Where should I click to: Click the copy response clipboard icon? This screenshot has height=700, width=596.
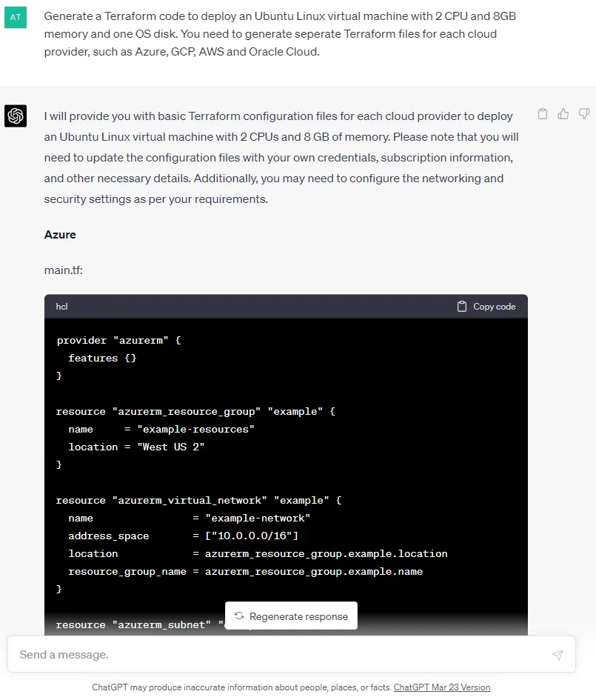pyautogui.click(x=543, y=114)
